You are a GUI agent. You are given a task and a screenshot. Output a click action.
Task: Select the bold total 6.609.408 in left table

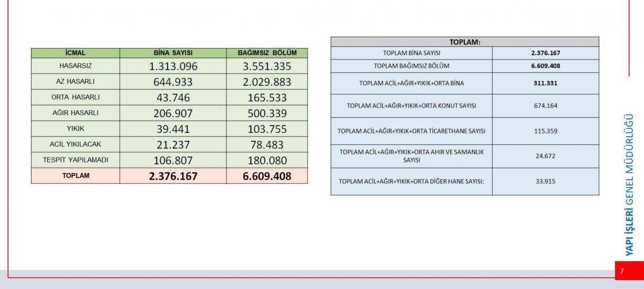point(267,176)
